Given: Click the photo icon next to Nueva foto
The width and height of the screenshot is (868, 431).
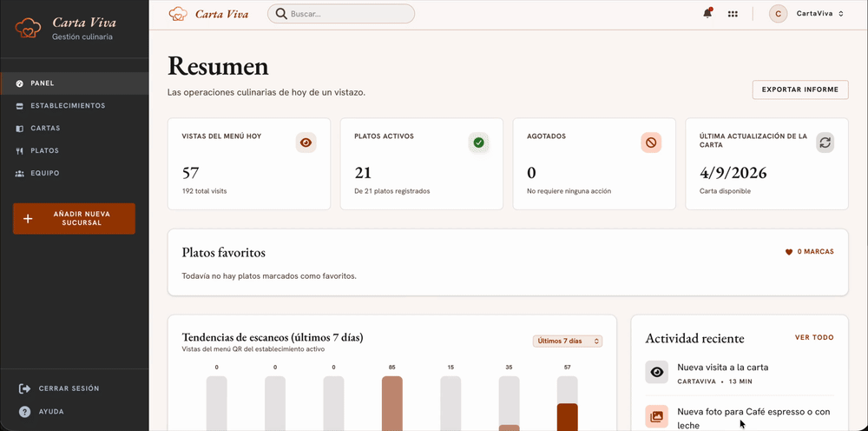Looking at the screenshot, I should (656, 416).
